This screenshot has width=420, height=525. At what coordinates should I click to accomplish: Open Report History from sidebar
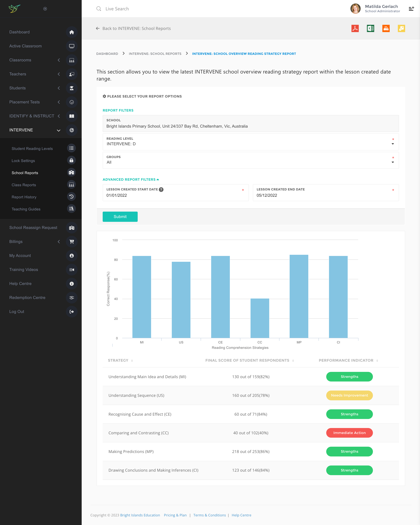click(24, 197)
